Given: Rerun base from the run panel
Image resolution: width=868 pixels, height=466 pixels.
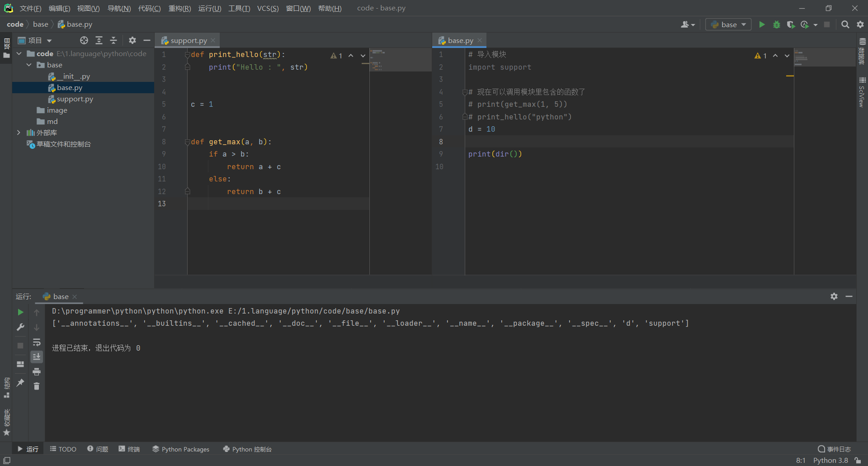Looking at the screenshot, I should pyautogui.click(x=20, y=312).
